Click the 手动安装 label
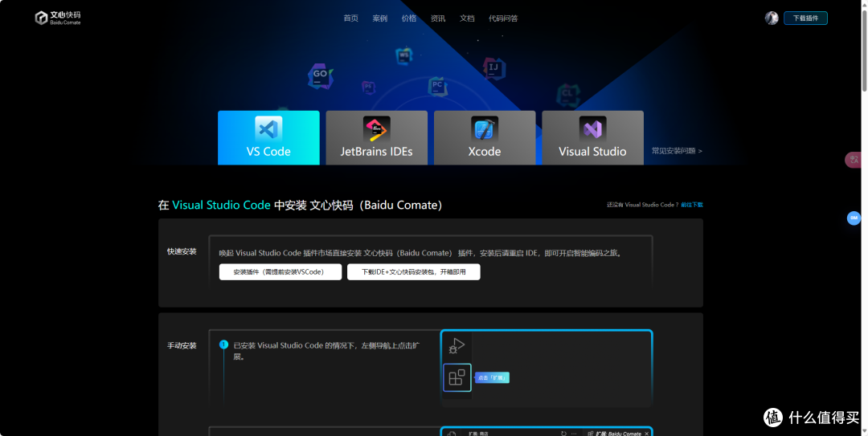The image size is (868, 436). (182, 345)
